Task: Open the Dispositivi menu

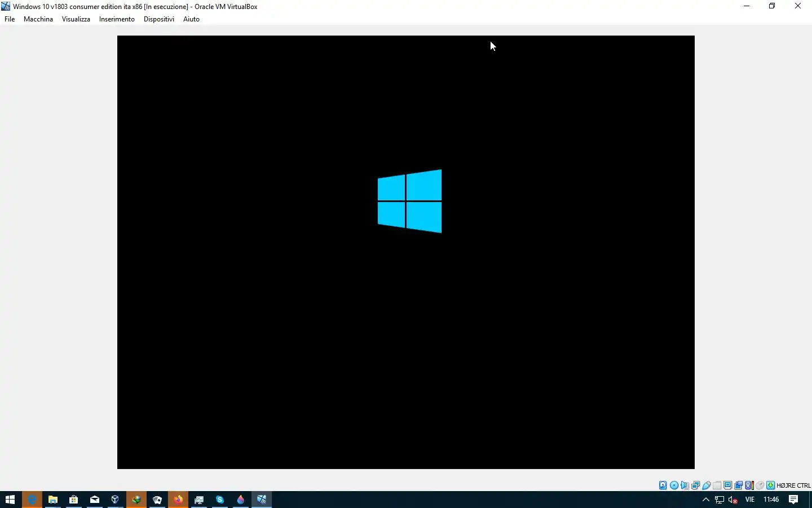Action: pyautogui.click(x=159, y=19)
